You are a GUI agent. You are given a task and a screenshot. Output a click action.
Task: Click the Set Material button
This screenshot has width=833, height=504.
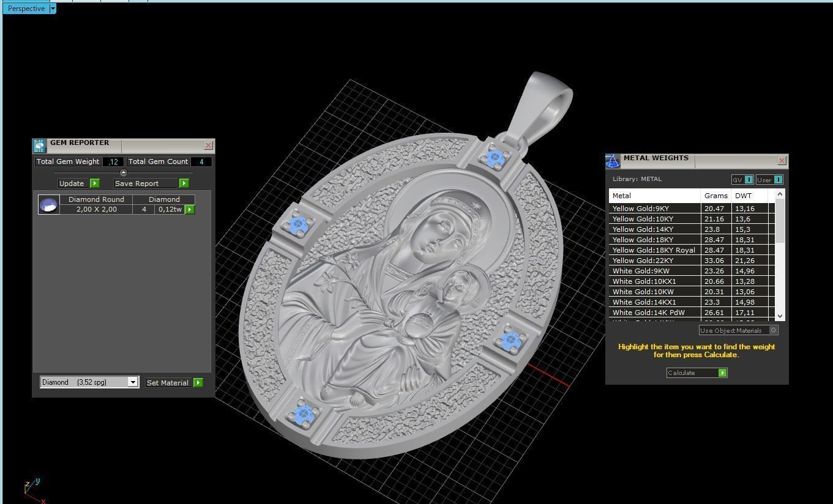[168, 382]
